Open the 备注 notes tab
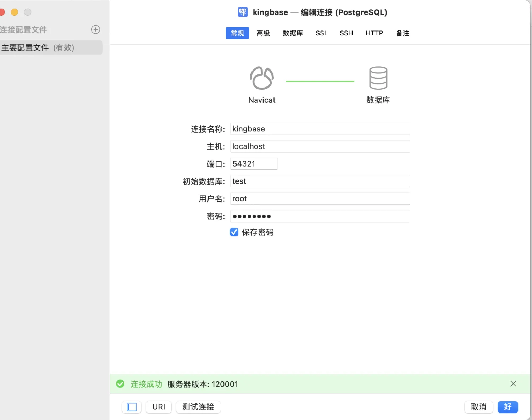This screenshot has height=420, width=532. [402, 33]
